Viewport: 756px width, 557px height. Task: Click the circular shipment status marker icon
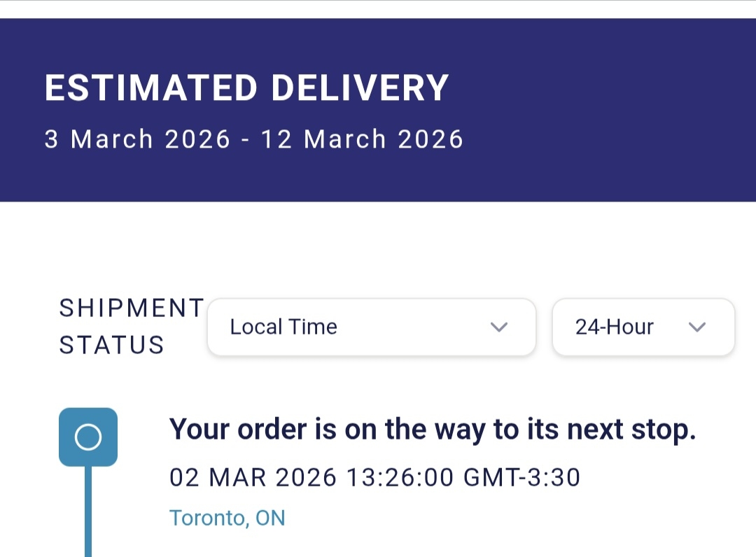88,437
